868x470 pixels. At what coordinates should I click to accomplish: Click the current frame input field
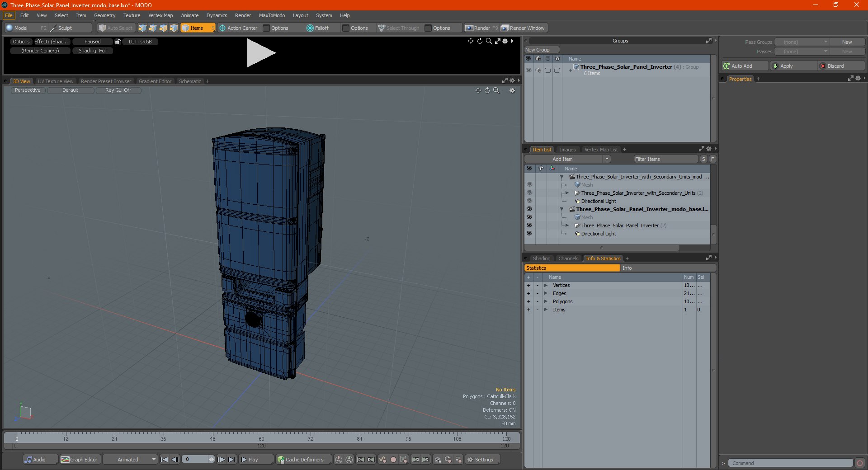click(x=196, y=460)
